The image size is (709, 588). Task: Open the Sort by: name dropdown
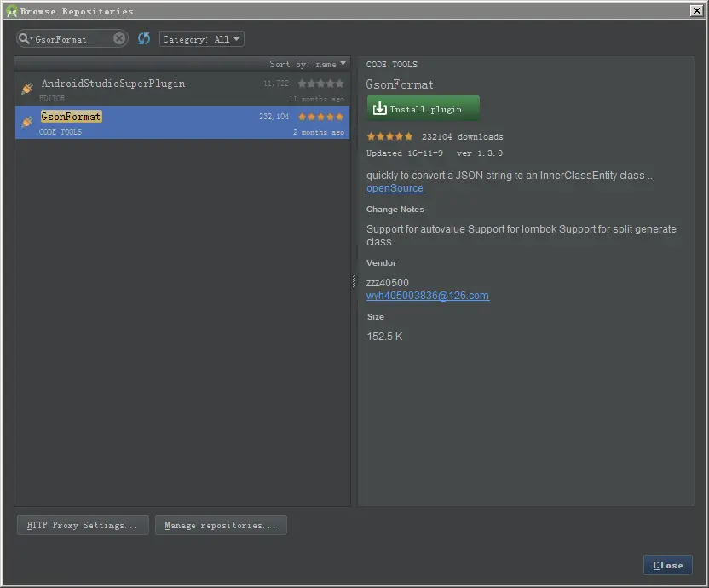point(308,64)
